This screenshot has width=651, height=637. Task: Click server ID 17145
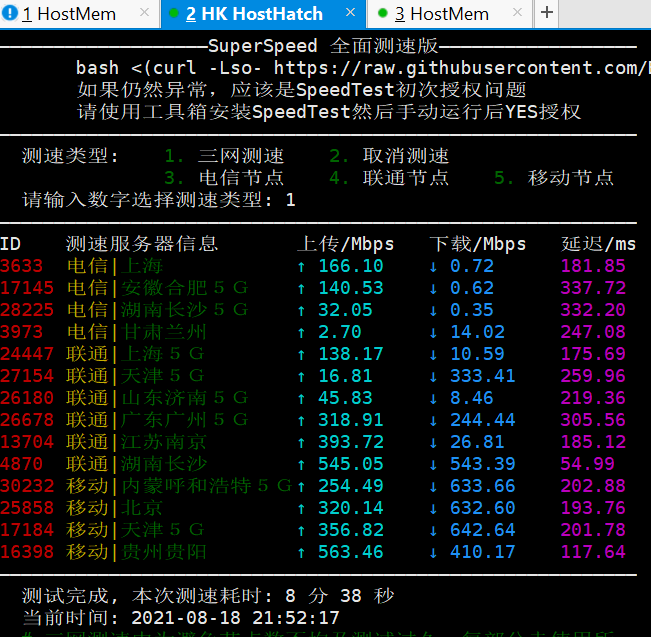[x=27, y=288]
